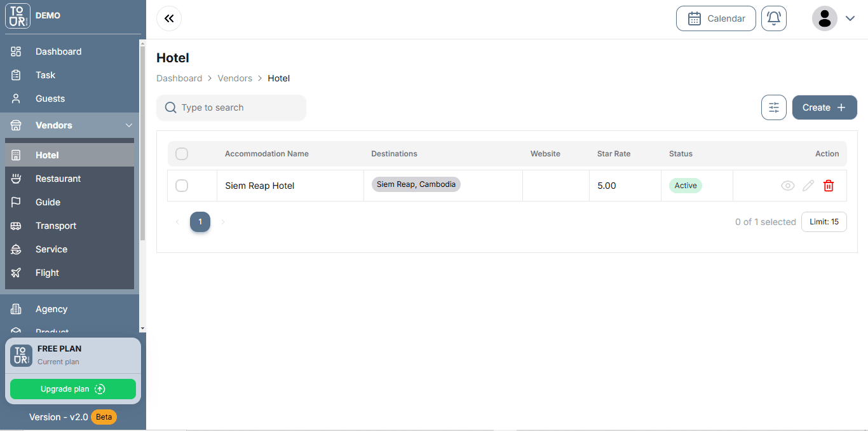Open Vendors from the breadcrumb trail
Image resolution: width=868 pixels, height=431 pixels.
[x=234, y=78]
